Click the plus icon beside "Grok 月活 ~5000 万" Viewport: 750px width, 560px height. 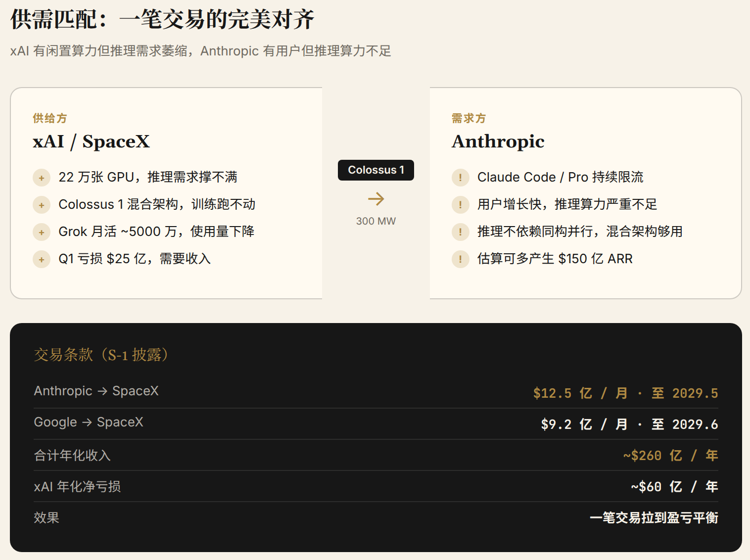[42, 232]
